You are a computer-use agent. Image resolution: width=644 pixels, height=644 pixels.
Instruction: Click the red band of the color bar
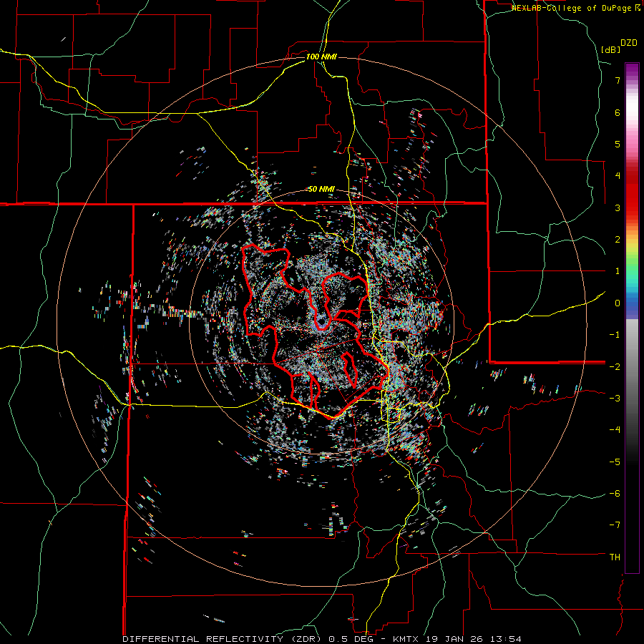pos(632,193)
